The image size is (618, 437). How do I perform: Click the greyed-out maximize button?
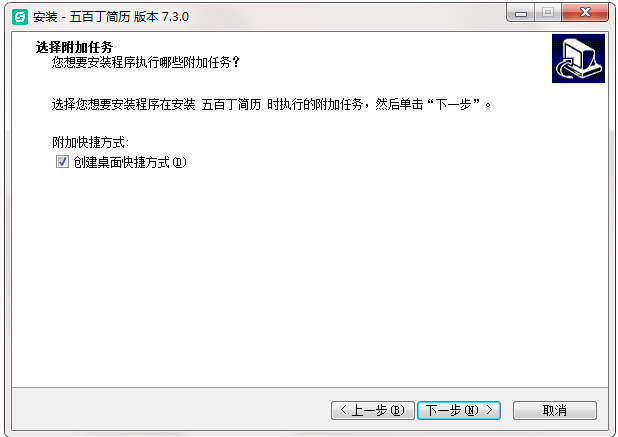tap(548, 13)
